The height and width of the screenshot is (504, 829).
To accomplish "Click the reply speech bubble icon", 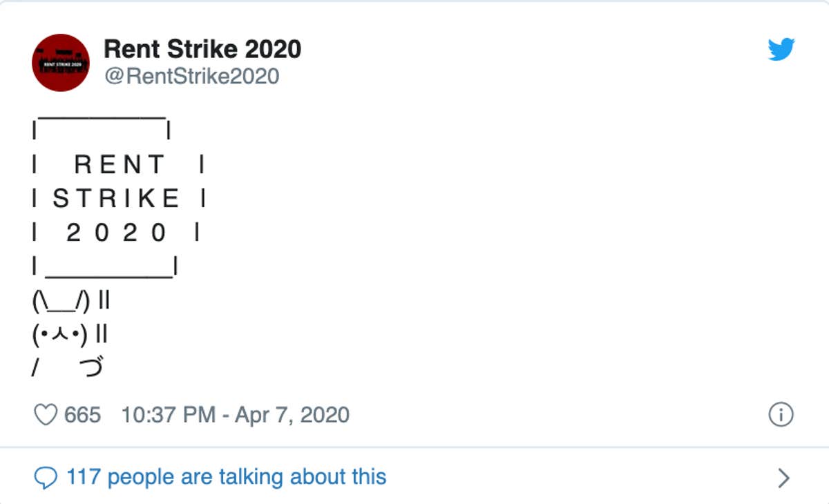I will point(48,476).
